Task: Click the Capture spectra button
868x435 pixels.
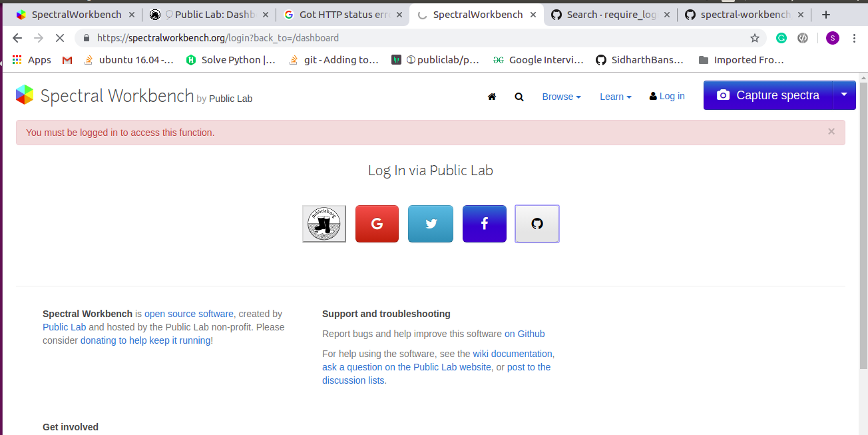Action: click(x=768, y=95)
